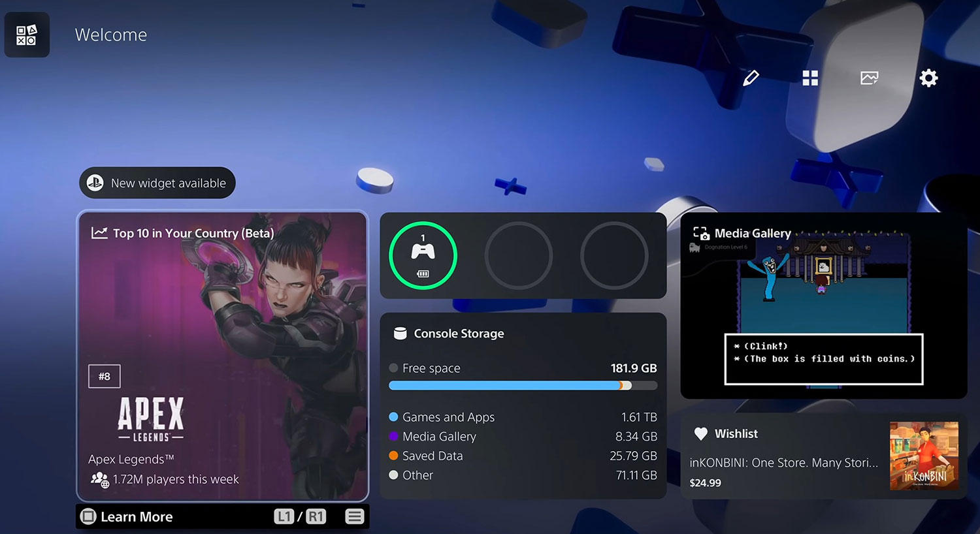Click the L1 button indicator
This screenshot has height=534, width=980.
point(284,517)
